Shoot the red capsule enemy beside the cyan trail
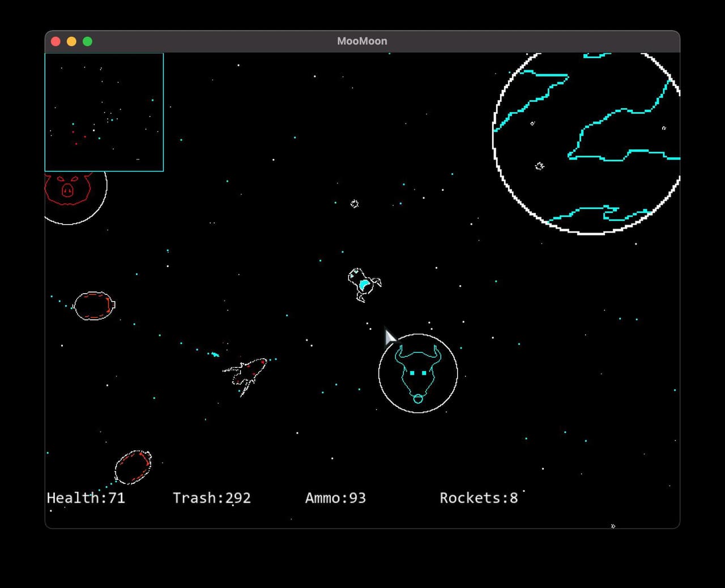The image size is (725, 588). 94,306
